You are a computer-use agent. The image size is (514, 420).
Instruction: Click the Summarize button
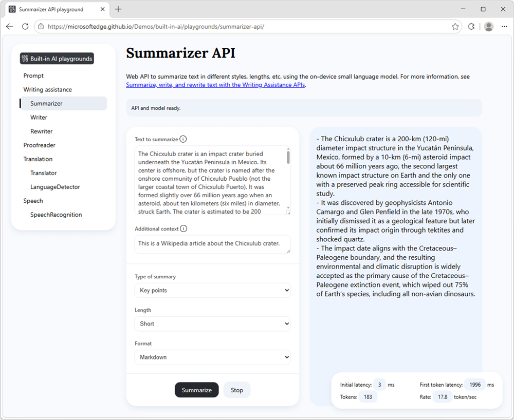click(x=197, y=390)
